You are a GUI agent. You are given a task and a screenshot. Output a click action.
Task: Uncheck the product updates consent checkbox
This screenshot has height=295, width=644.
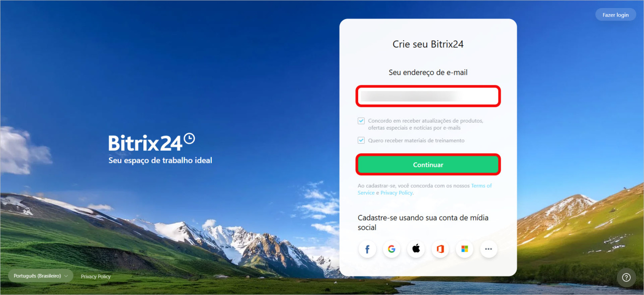pyautogui.click(x=361, y=121)
